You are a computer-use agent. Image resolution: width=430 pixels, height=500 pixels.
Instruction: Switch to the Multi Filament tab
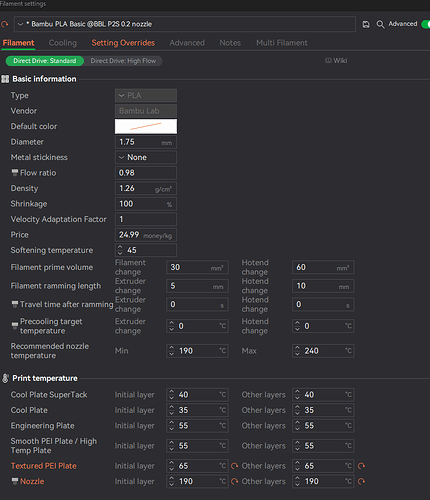pyautogui.click(x=282, y=43)
